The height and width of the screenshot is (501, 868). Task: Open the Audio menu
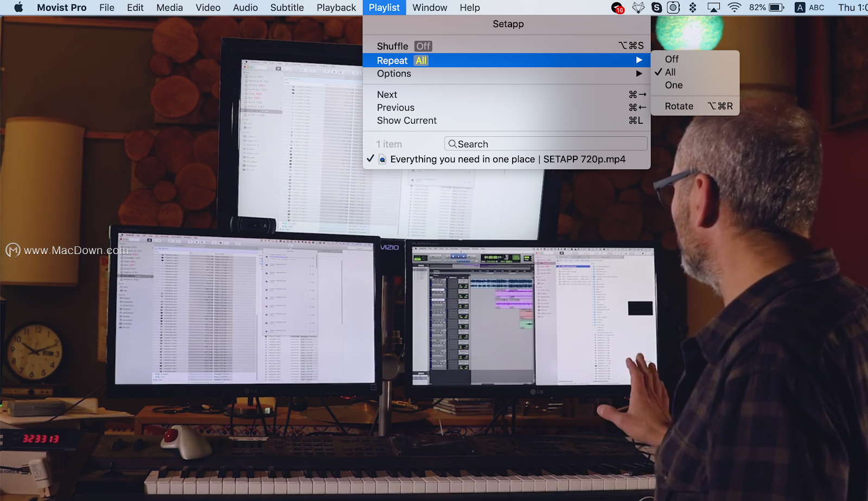click(245, 8)
